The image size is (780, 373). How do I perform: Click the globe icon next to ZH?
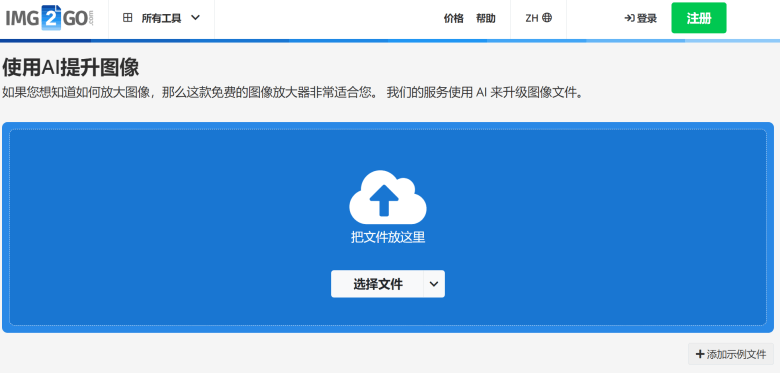[547, 18]
